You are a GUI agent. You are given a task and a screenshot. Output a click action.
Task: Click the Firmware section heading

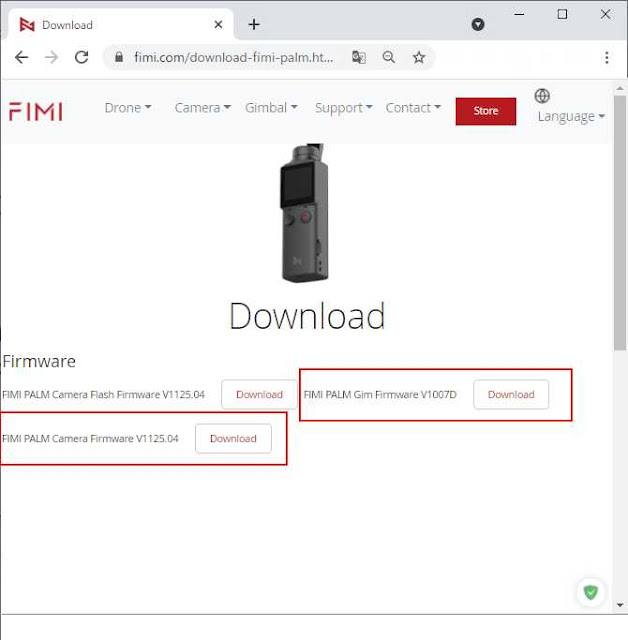39,362
